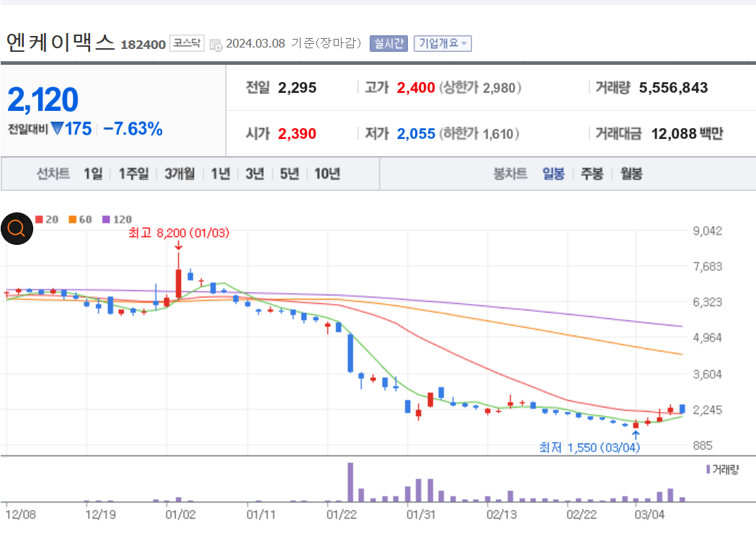756x535 pixels.
Task: Switch chart to 1년 range
Action: (221, 174)
